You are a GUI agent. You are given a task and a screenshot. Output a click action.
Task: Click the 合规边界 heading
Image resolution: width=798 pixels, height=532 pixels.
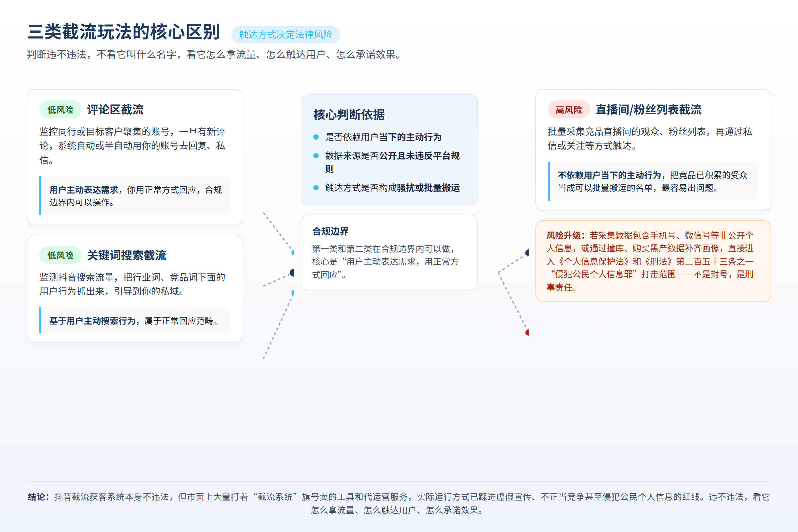pyautogui.click(x=330, y=231)
